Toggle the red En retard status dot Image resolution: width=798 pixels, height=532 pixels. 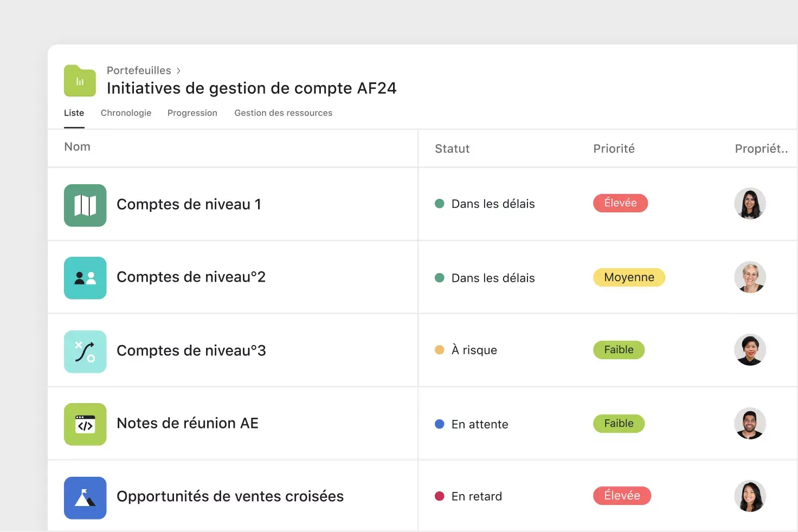point(439,496)
